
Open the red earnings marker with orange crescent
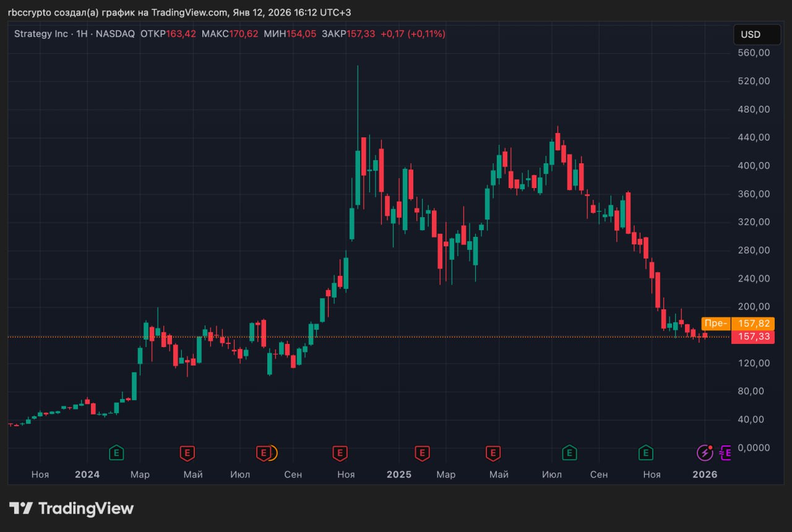click(x=265, y=453)
